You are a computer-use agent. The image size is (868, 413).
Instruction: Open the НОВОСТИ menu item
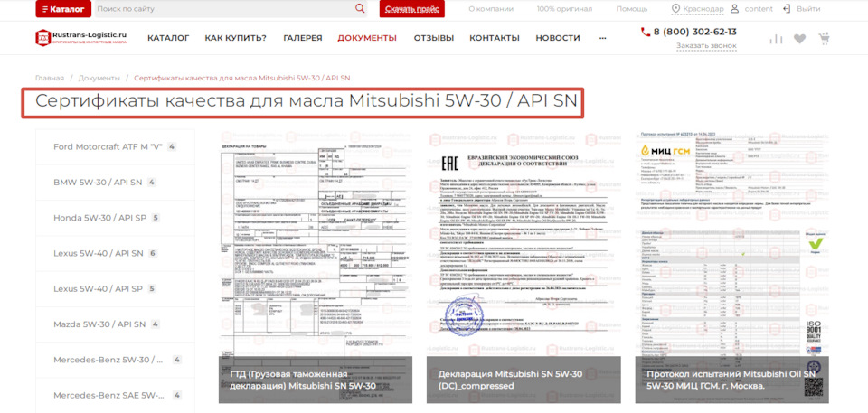pyautogui.click(x=558, y=38)
